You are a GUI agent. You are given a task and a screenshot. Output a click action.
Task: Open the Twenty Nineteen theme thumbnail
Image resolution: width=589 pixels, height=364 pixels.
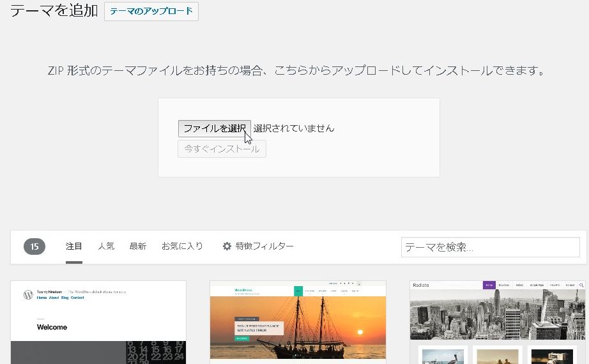(x=98, y=322)
